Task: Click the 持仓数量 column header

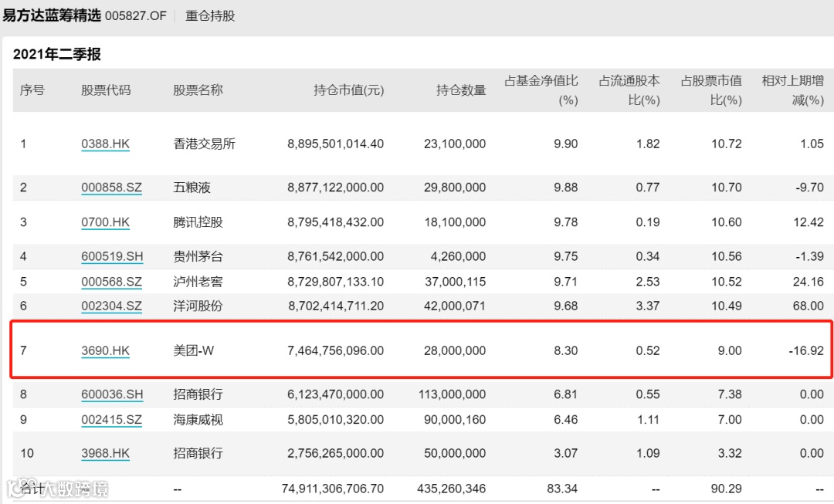Action: 461,90
